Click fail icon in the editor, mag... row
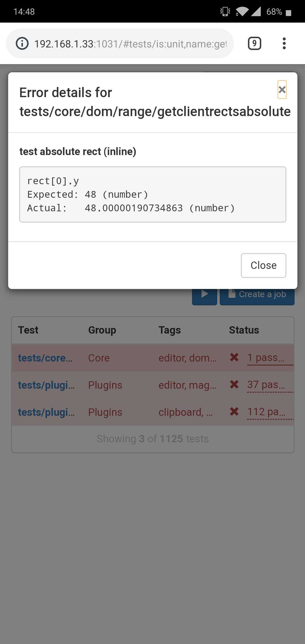This screenshot has width=305, height=644. [234, 385]
